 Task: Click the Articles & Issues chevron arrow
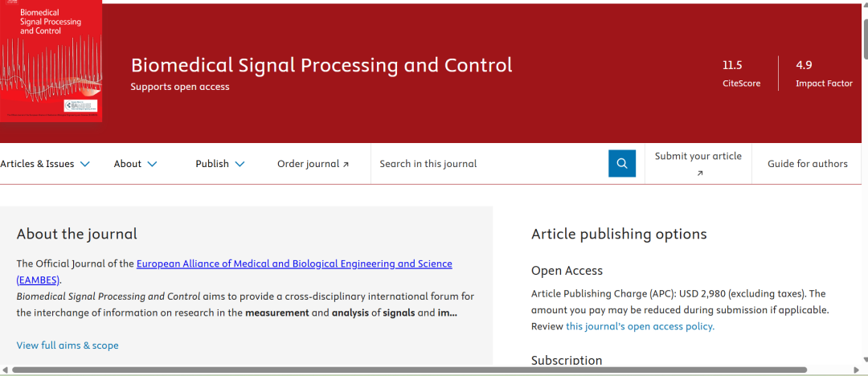pyautogui.click(x=85, y=164)
